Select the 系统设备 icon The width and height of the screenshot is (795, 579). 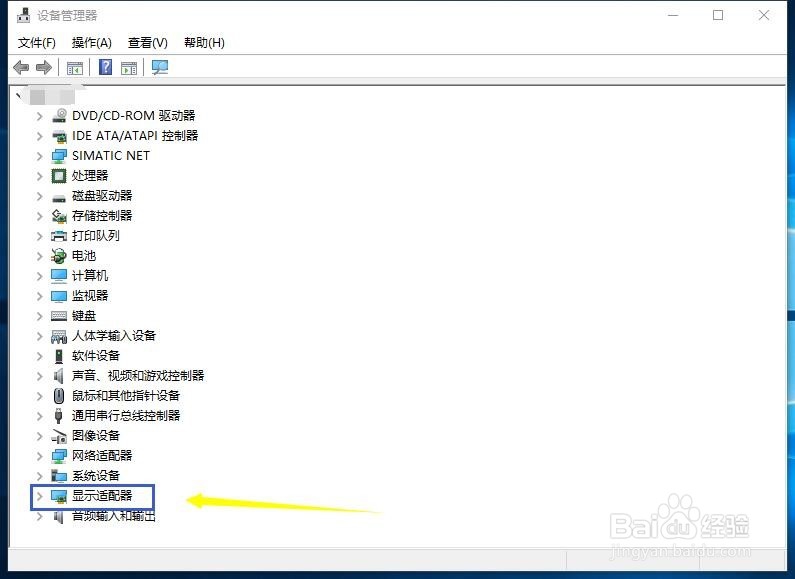tap(59, 476)
